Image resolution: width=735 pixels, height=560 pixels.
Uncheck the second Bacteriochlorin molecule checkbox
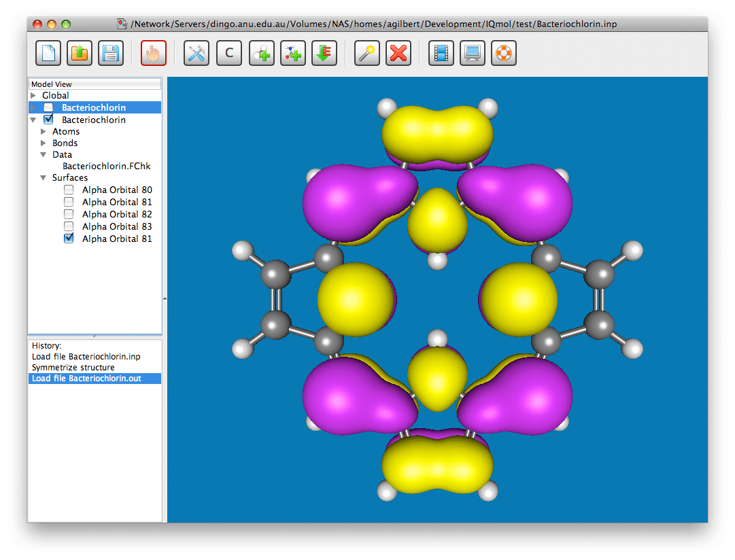48,120
